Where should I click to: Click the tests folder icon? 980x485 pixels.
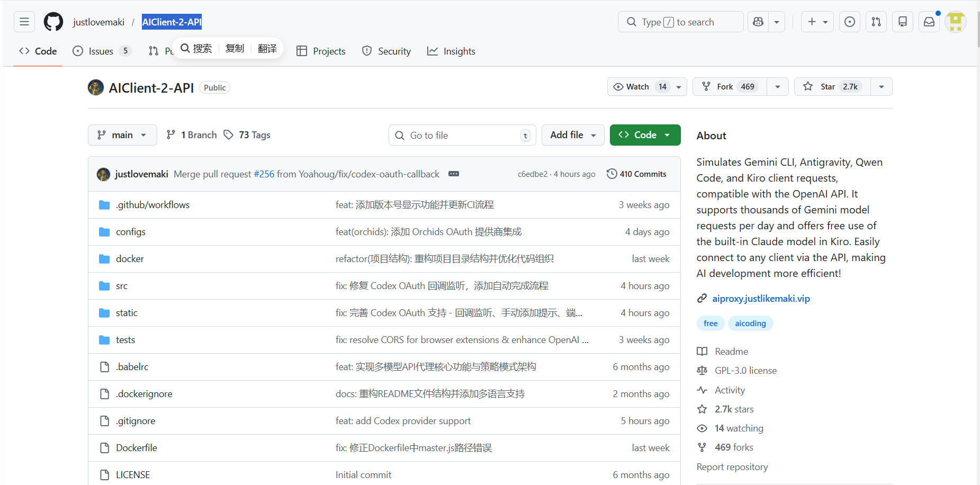pos(104,340)
